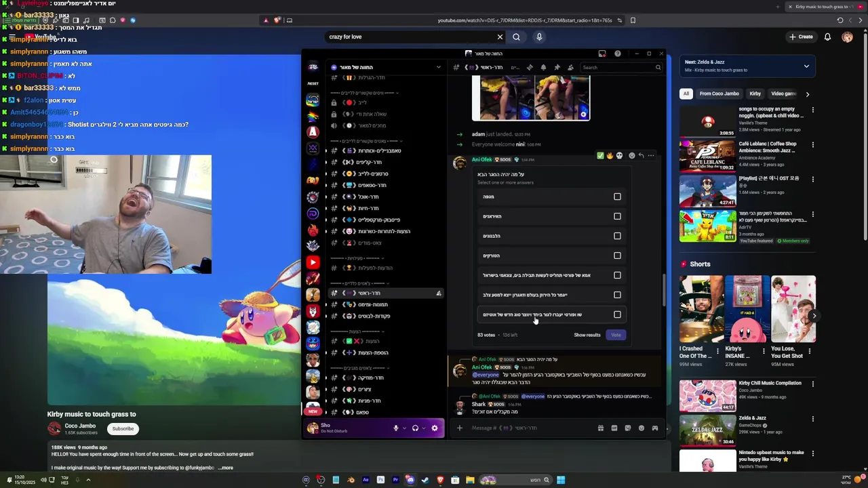Add attachment with plus icon in Discord

coord(460,428)
